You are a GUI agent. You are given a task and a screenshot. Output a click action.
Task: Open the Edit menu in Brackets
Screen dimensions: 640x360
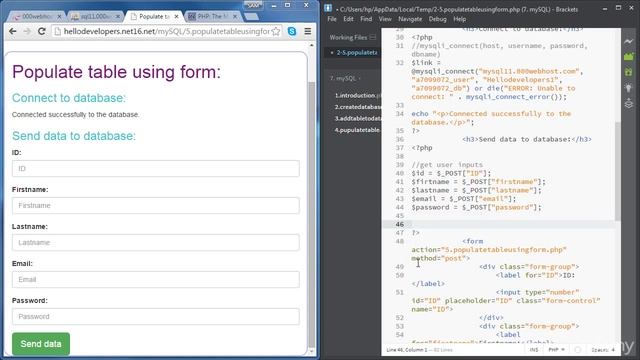pyautogui.click(x=348, y=19)
